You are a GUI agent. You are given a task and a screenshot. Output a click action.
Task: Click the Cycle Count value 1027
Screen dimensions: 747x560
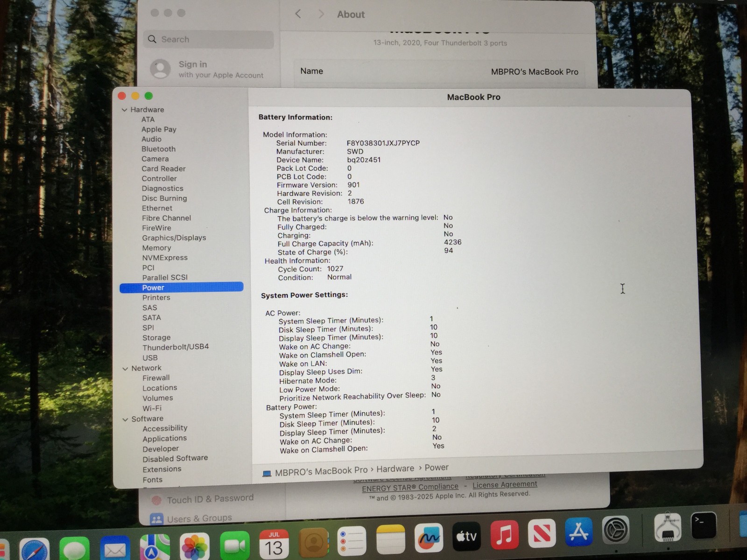335,269
